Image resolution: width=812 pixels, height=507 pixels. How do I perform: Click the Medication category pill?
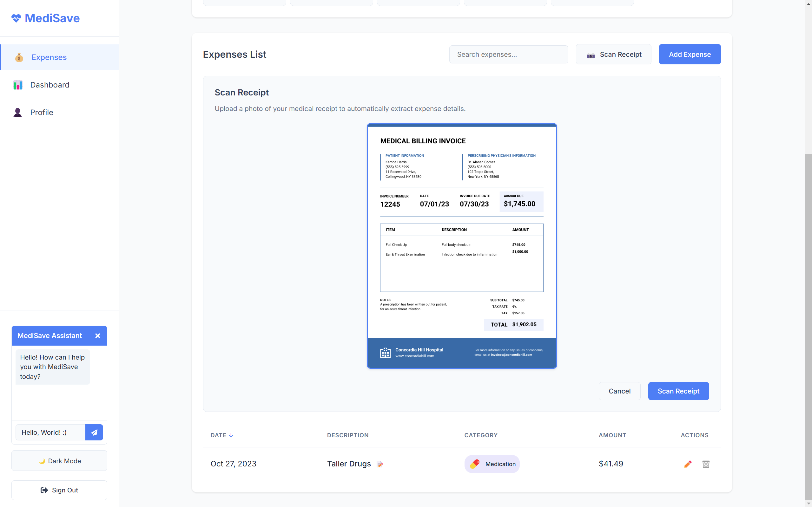(x=492, y=464)
